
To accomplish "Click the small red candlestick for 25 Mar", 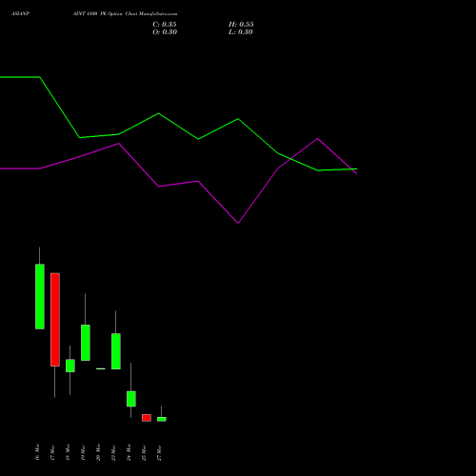I will [x=147, y=418].
